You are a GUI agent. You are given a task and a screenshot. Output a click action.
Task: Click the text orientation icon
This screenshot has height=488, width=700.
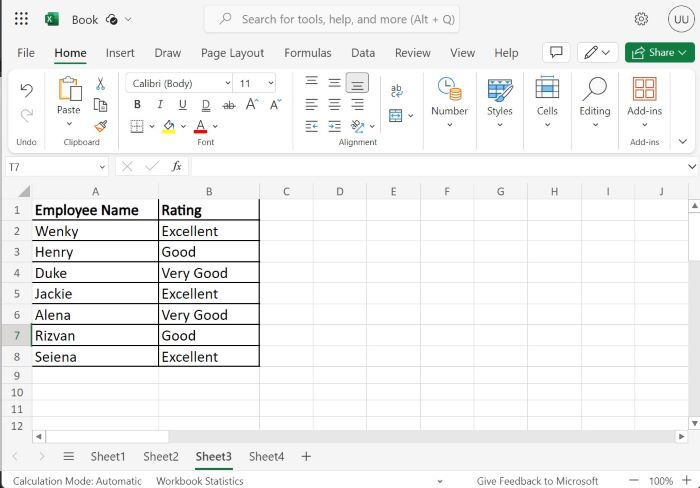click(358, 126)
